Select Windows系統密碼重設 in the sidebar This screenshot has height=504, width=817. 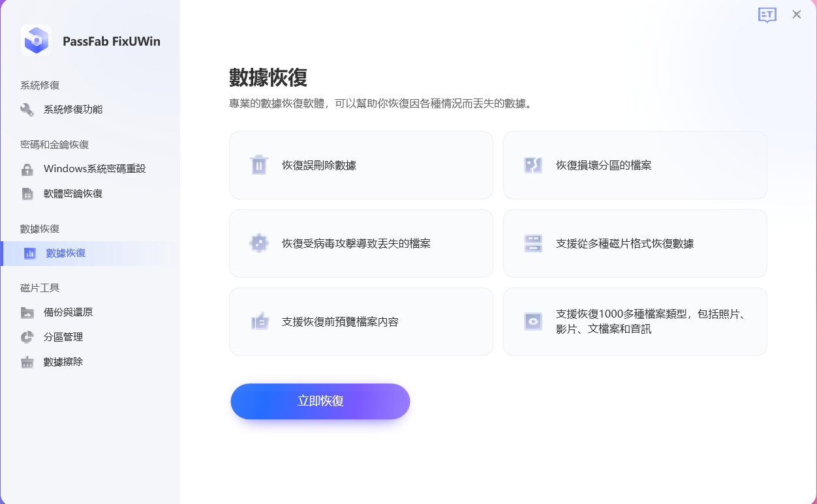(x=95, y=169)
